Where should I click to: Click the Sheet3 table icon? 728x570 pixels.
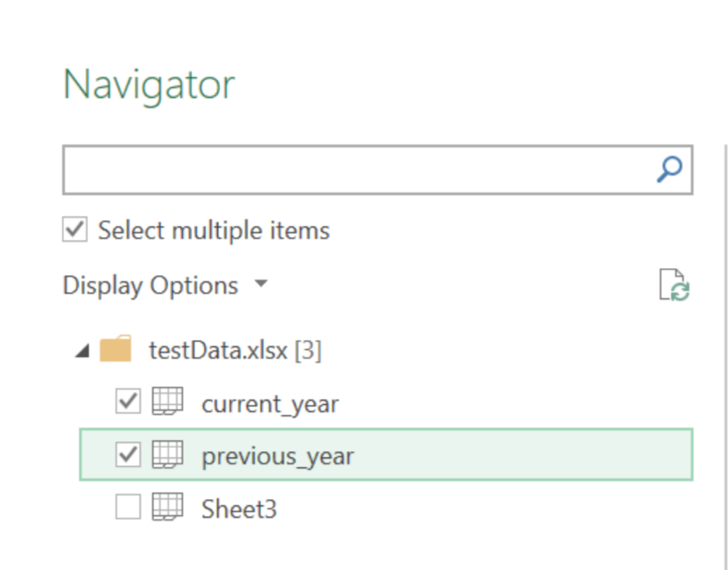168,507
